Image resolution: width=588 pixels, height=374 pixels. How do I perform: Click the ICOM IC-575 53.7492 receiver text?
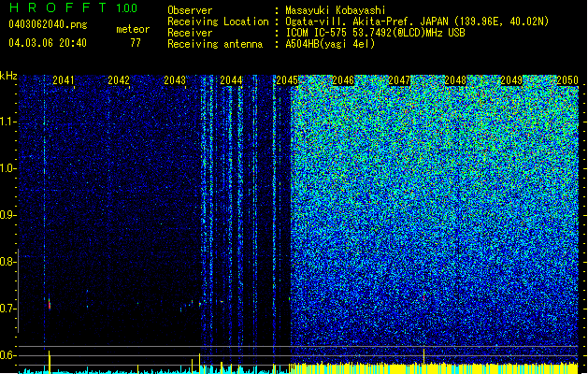[x=375, y=33]
